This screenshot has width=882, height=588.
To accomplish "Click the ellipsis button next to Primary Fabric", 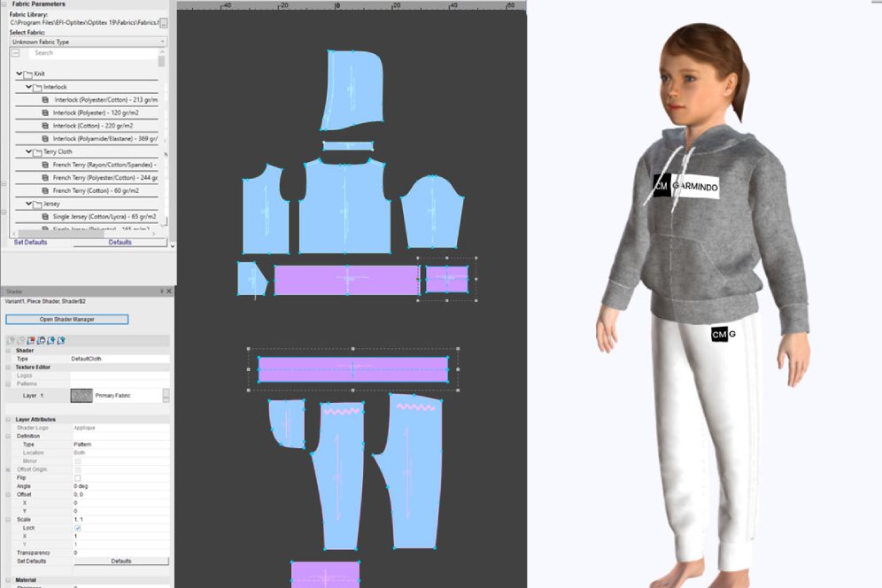I will tap(166, 396).
